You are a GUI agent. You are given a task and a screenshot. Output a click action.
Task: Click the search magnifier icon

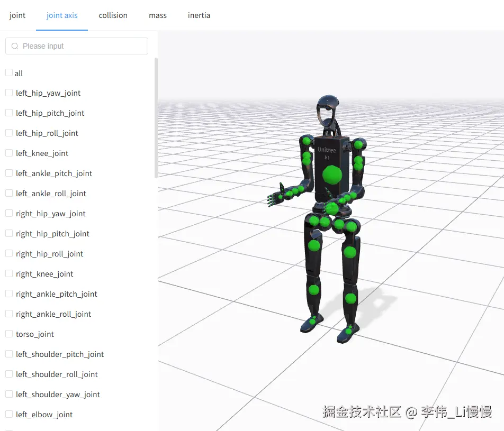(15, 46)
